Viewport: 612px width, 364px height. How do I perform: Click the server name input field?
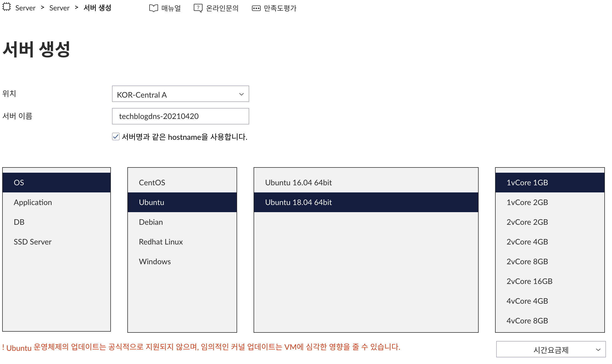(x=180, y=116)
